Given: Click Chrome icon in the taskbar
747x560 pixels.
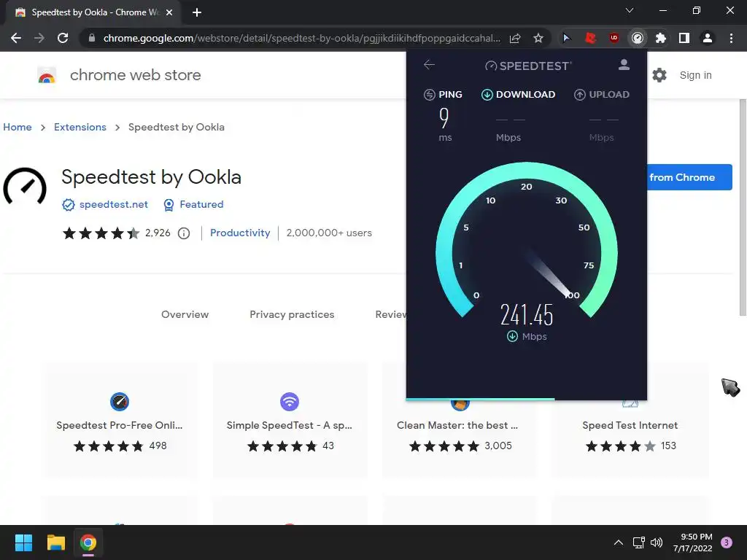Looking at the screenshot, I should click(x=88, y=542).
